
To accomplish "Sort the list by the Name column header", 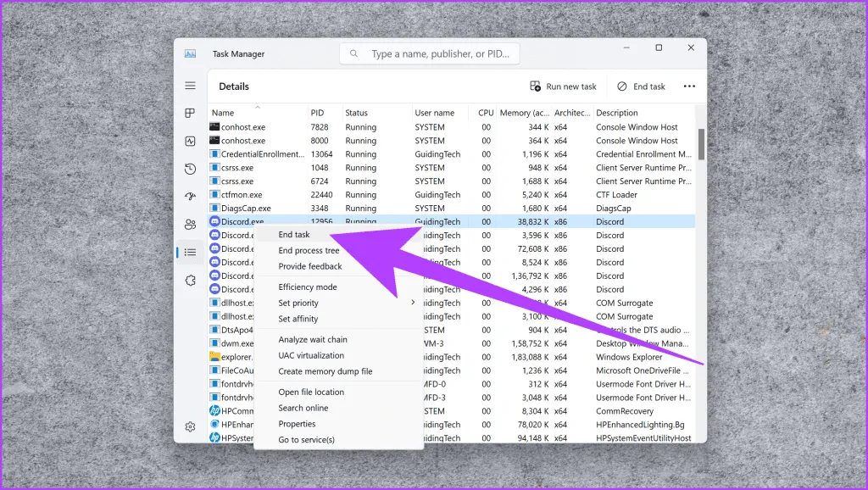I will pos(223,113).
